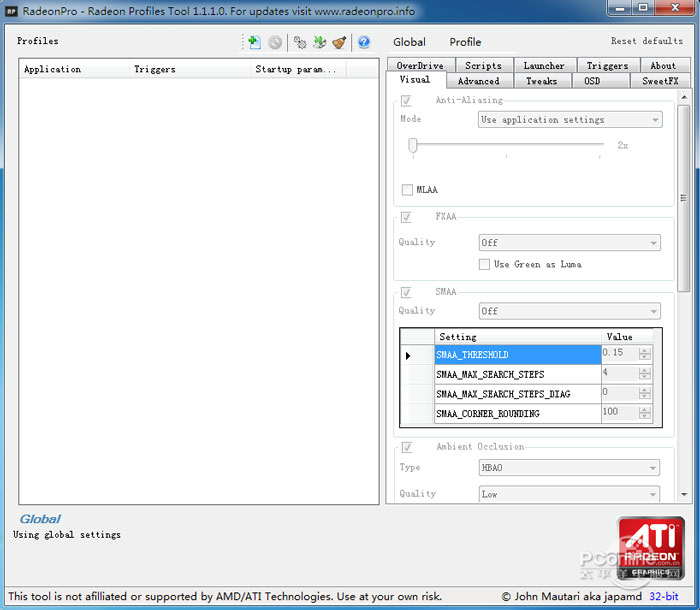
Task: Select the SMAA_THRESHOLD setting row
Action: point(518,355)
